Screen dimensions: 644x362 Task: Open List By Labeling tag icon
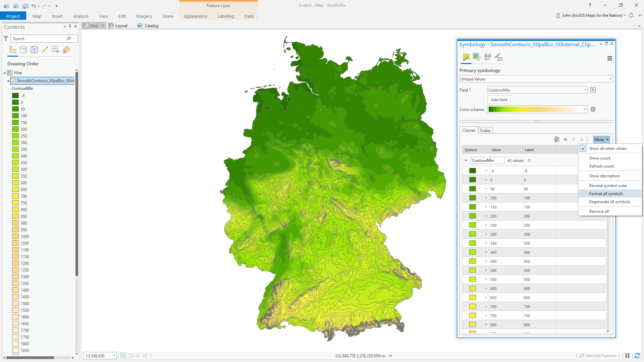66,50
